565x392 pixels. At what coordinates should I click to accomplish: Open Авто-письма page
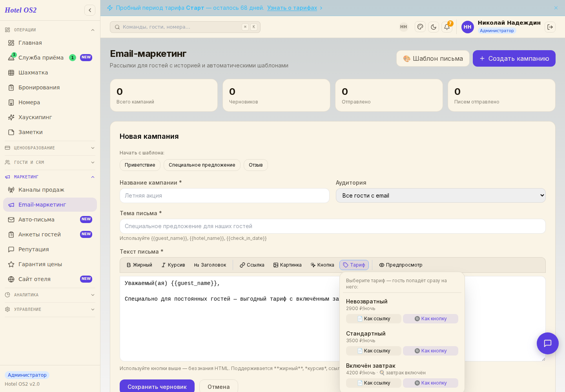(x=50, y=220)
